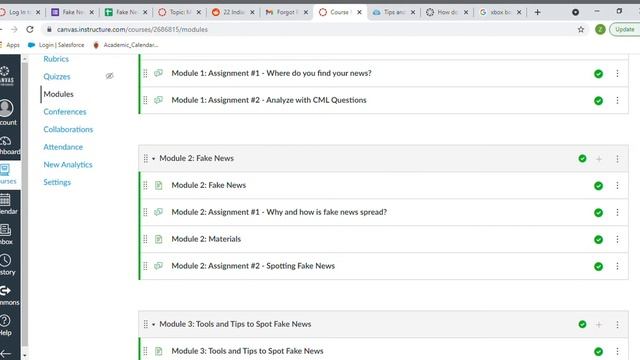Viewport: 640px width, 360px height.
Task: Open a new browser tab
Action: (538, 12)
